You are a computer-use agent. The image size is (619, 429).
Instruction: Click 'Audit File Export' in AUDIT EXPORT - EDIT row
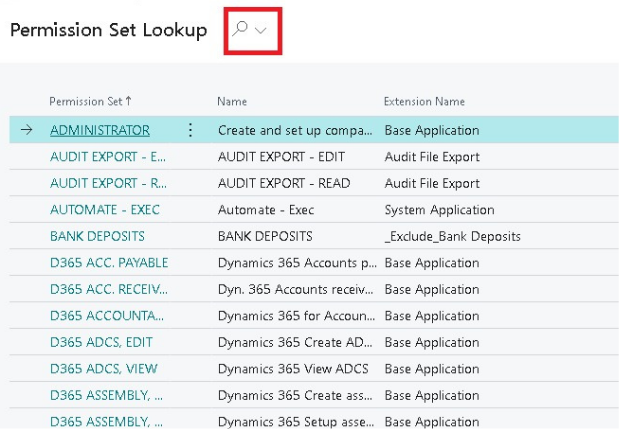[x=432, y=157]
